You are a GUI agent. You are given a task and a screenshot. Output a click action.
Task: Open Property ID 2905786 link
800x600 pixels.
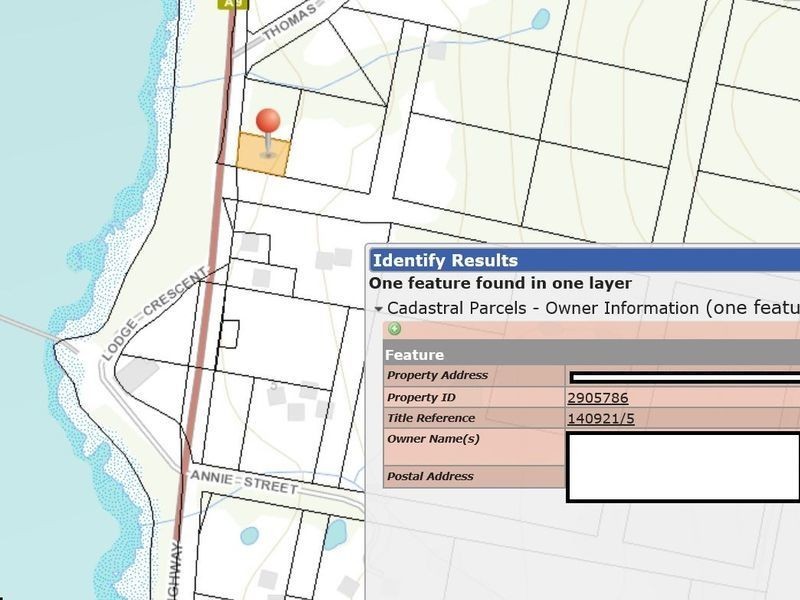[597, 398]
